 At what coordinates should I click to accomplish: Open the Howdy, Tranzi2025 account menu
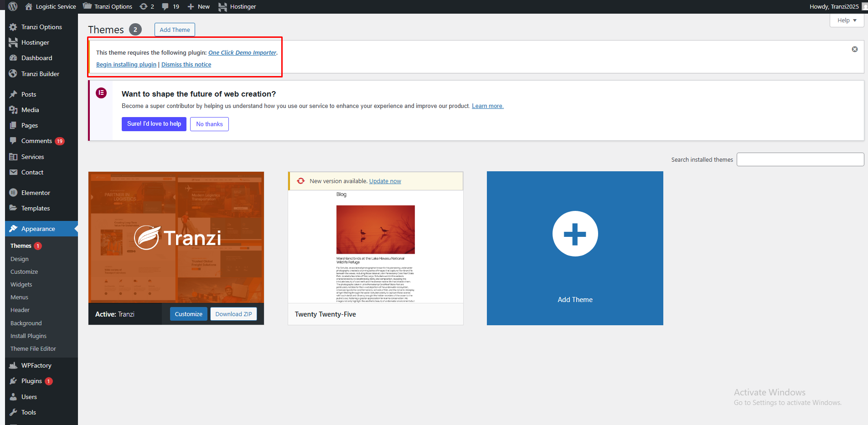(x=834, y=6)
